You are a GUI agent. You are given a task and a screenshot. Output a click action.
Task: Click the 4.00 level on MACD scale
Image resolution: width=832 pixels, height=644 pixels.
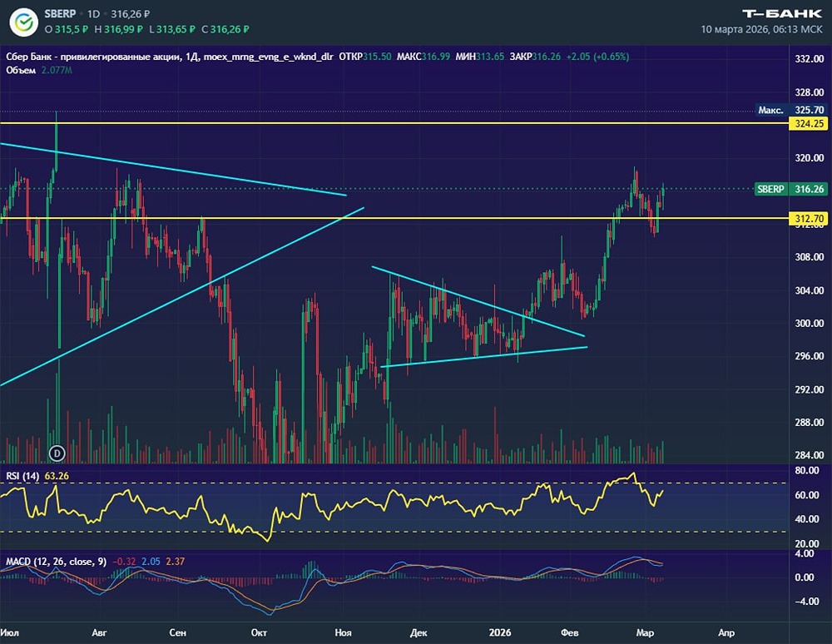coord(805,554)
